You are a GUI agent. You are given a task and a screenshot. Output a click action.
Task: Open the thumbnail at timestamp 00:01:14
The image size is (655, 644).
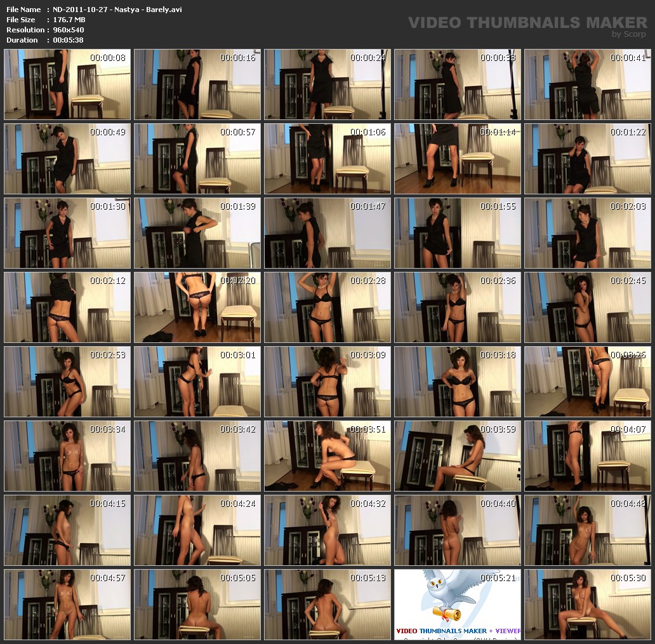point(457,159)
